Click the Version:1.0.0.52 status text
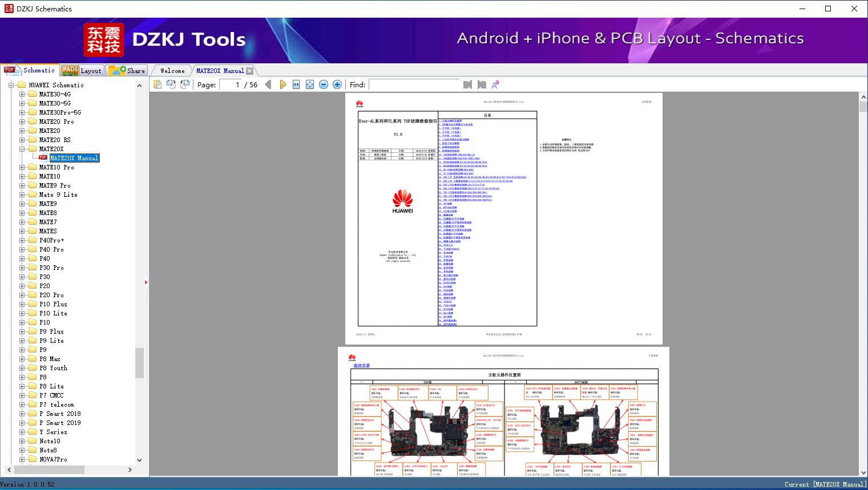This screenshot has width=868, height=490. click(x=27, y=484)
